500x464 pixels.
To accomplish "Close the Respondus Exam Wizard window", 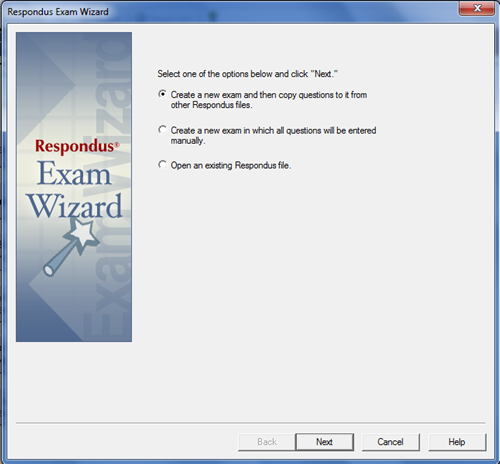I will click(477, 8).
